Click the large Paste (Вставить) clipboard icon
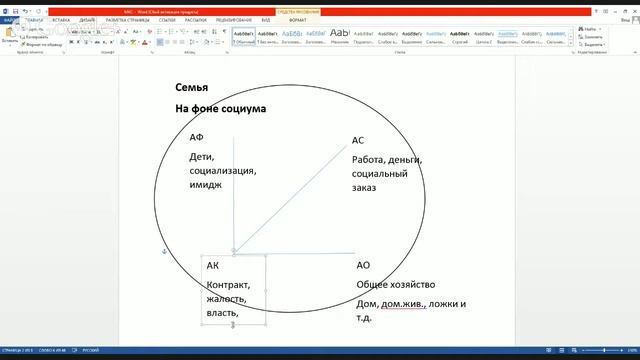This screenshot has width=640, height=360. click(9, 33)
